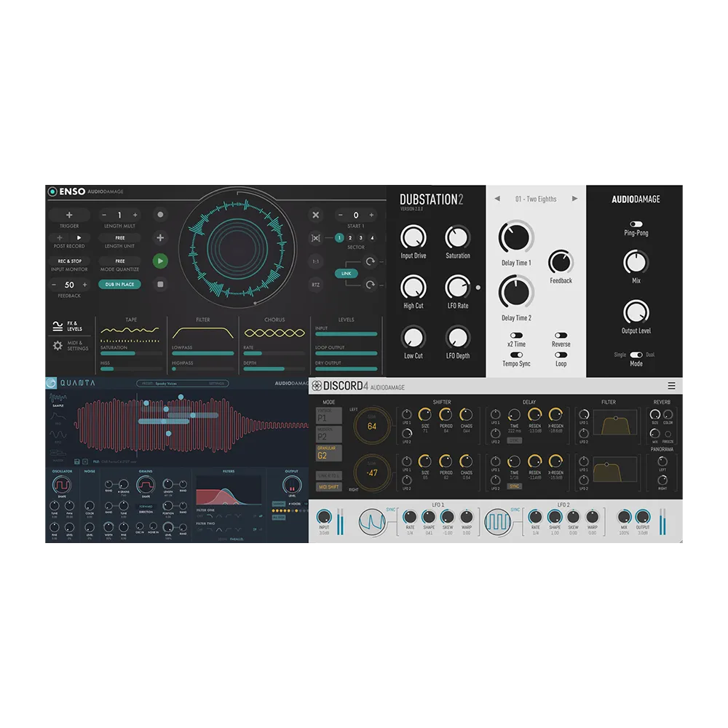Click the Enso record circle button
Viewport: 728px width, 728px height.
click(160, 215)
